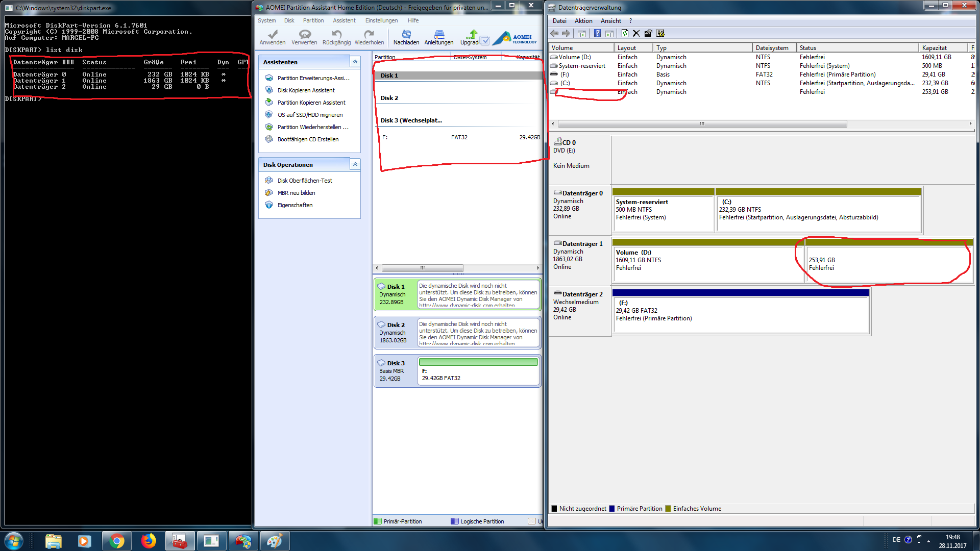This screenshot has width=980, height=551.
Task: Click the blue help question mark icon
Action: [597, 34]
